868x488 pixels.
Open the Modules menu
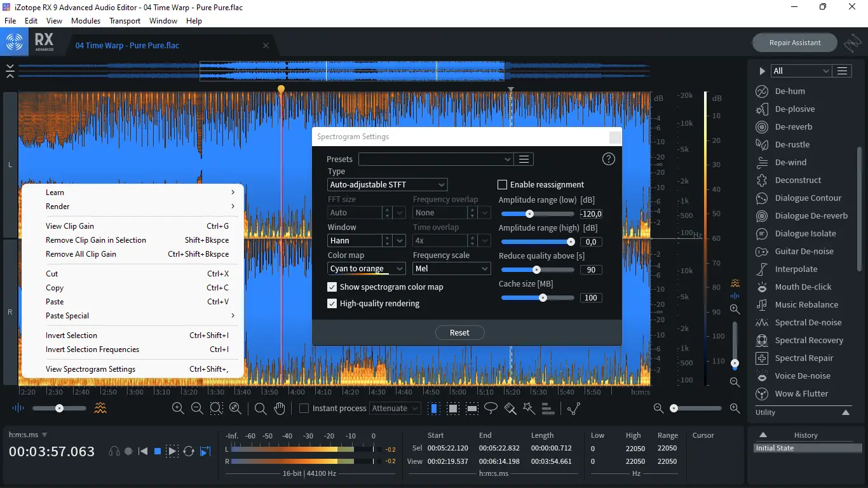point(85,20)
